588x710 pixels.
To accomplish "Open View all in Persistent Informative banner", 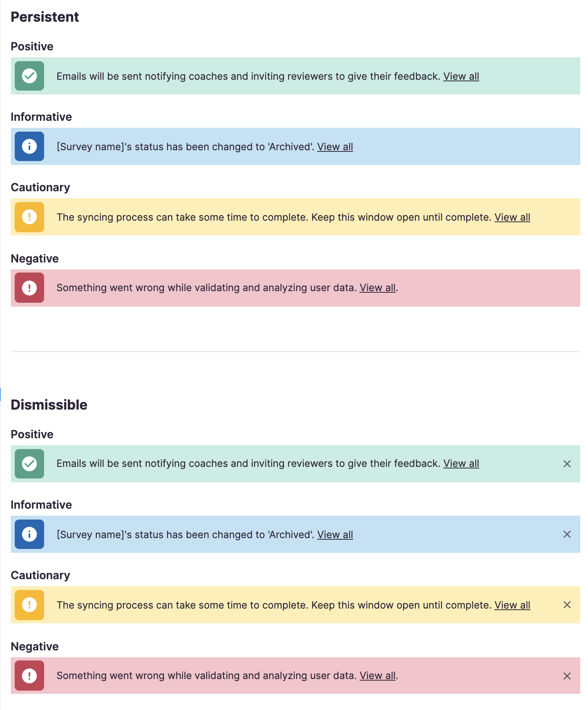I will coord(335,146).
